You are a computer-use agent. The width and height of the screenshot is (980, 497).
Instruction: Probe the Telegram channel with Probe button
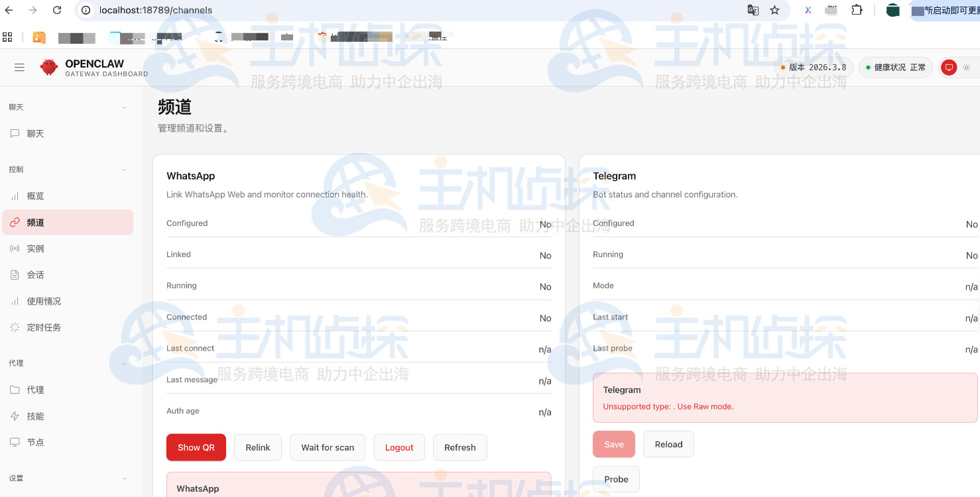(616, 479)
